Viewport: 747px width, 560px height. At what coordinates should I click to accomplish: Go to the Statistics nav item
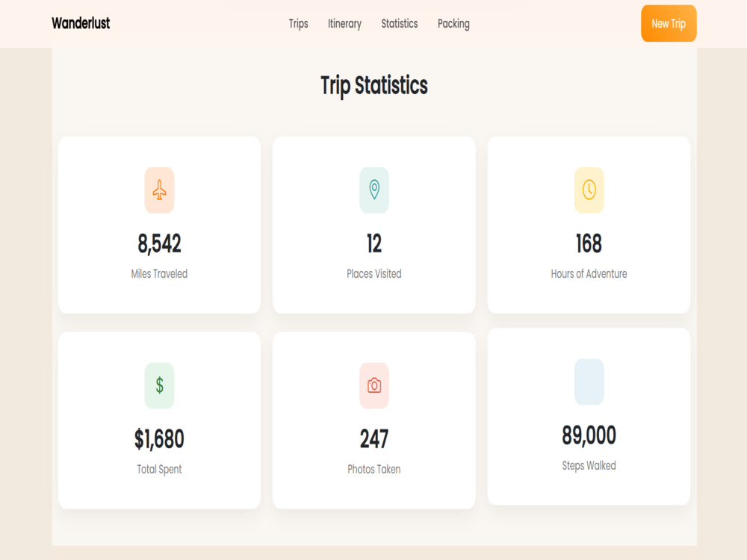point(399,24)
